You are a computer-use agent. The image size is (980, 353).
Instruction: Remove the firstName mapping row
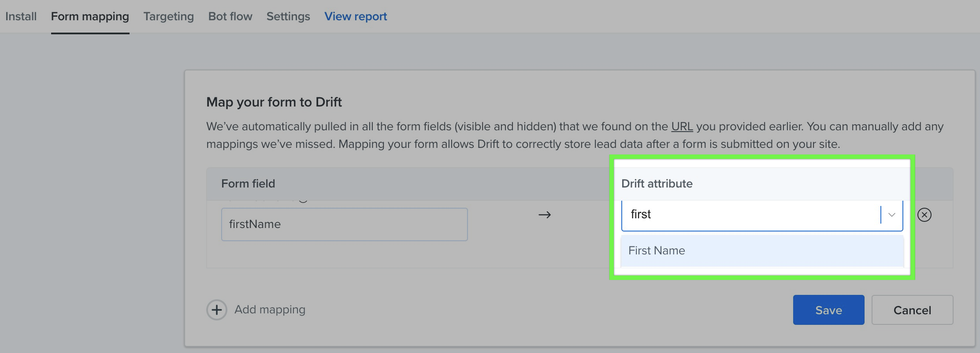pos(924,215)
